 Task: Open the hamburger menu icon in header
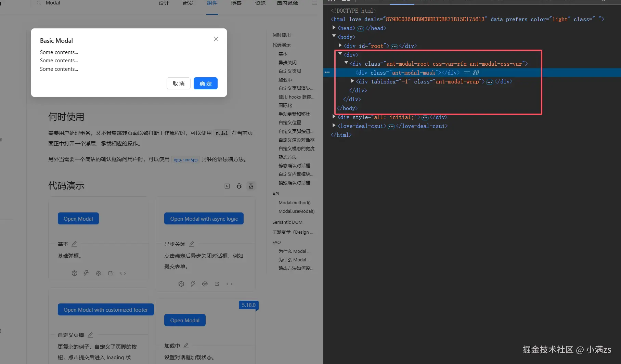(314, 3)
